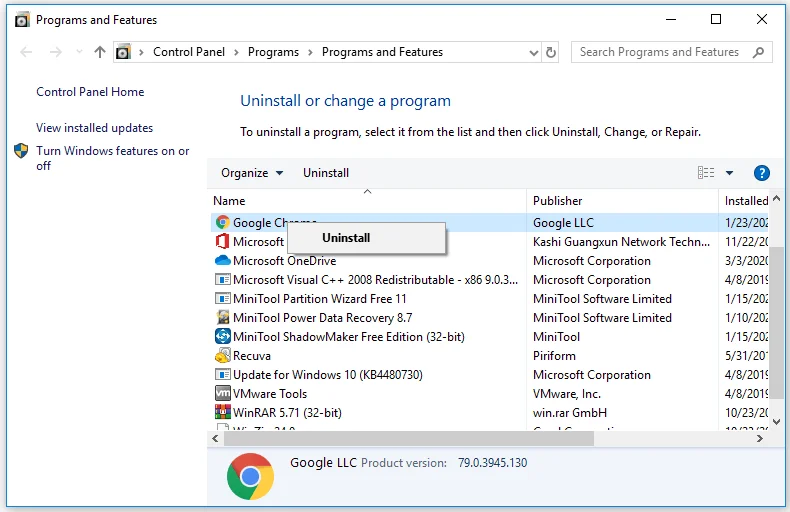Viewport: 790px width, 512px height.
Task: Select MiniTool Partition Wizard Free 11 entry
Action: click(x=319, y=299)
